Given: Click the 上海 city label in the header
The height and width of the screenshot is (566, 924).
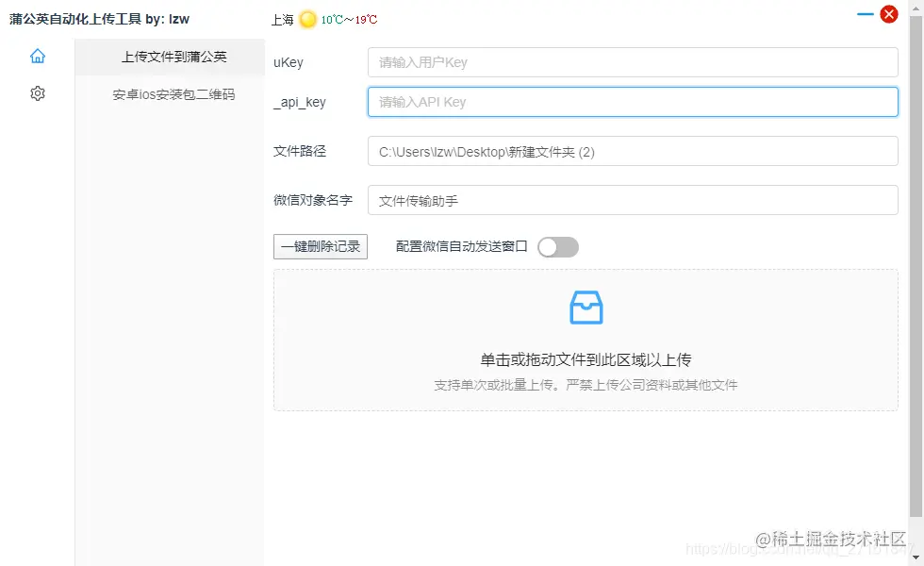Looking at the screenshot, I should [282, 17].
